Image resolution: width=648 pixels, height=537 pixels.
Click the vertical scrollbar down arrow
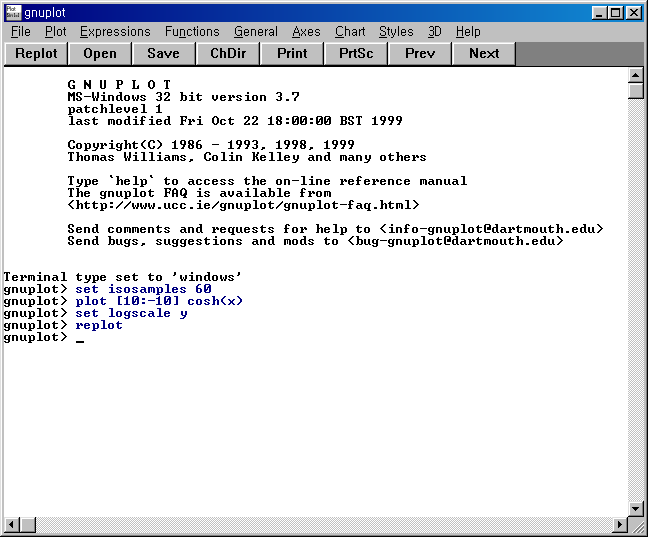click(x=635, y=508)
